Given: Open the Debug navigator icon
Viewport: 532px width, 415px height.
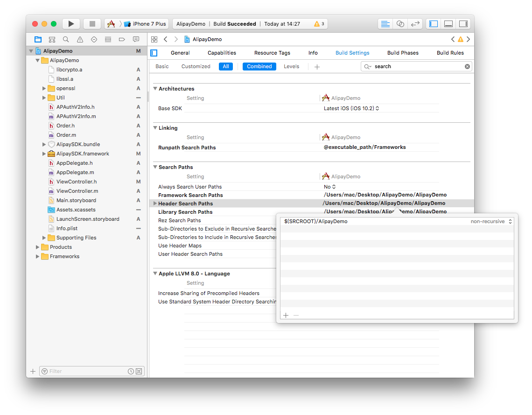Looking at the screenshot, I should 108,39.
